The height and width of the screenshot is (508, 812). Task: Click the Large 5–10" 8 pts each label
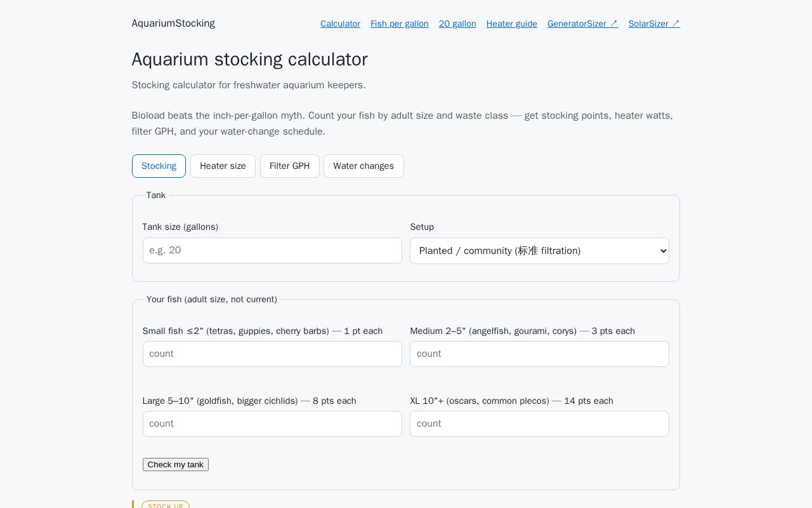click(x=249, y=401)
